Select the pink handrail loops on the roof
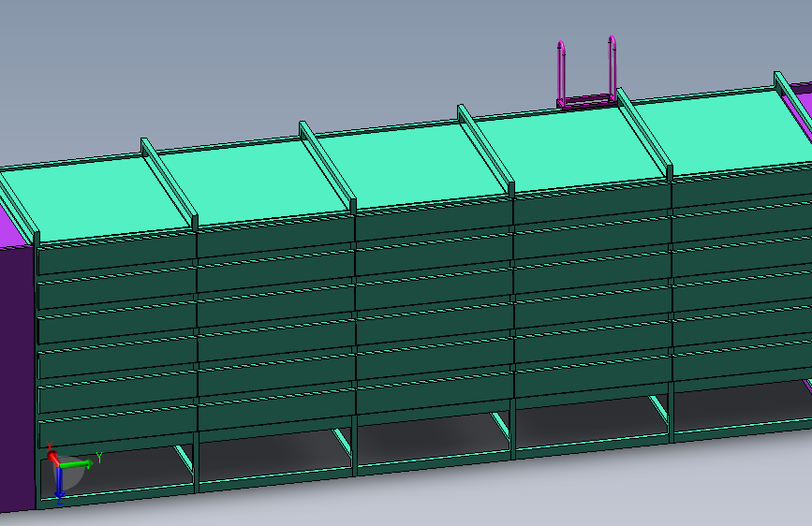 (586, 71)
